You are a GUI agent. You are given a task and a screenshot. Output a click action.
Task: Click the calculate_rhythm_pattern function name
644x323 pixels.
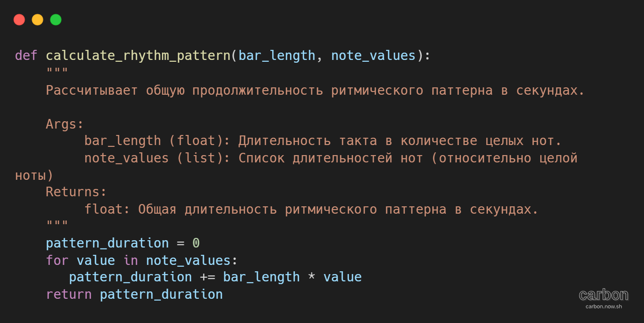click(138, 56)
